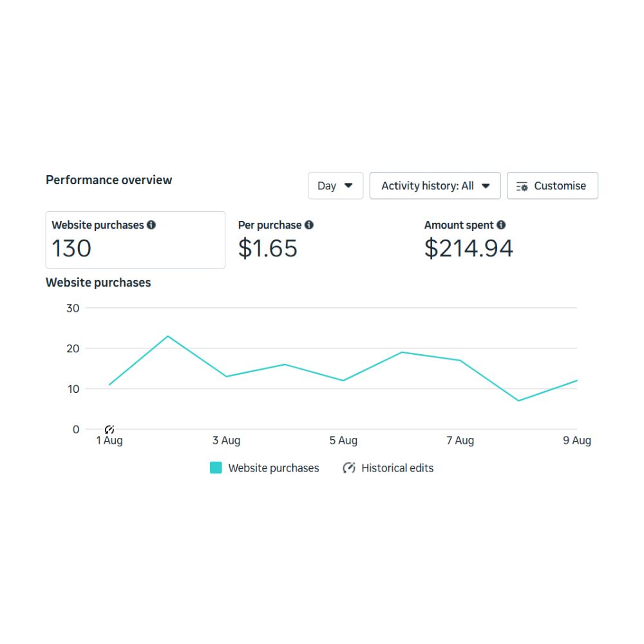
Task: Click Historical edits legend icon
Action: pos(349,468)
